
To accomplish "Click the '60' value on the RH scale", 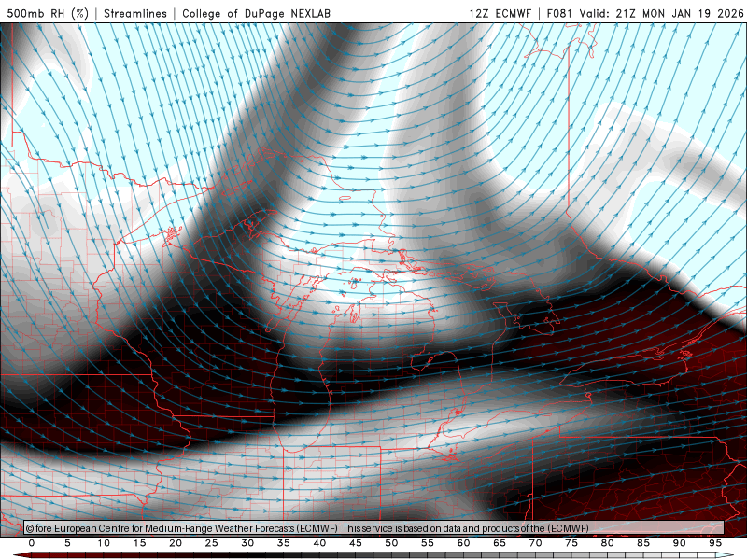I will [463, 543].
